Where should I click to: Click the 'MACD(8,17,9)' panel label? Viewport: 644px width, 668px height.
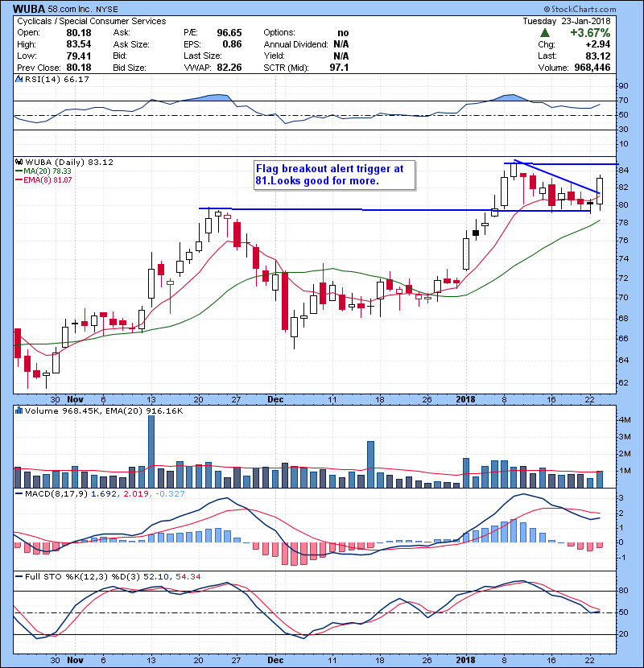pos(56,494)
